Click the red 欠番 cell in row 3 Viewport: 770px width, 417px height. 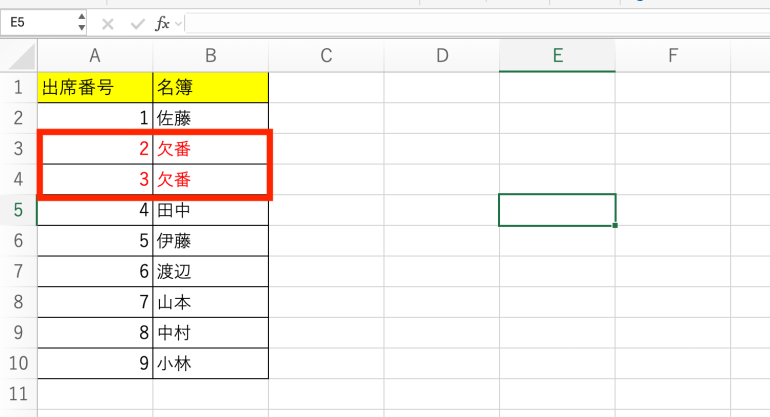pyautogui.click(x=211, y=149)
